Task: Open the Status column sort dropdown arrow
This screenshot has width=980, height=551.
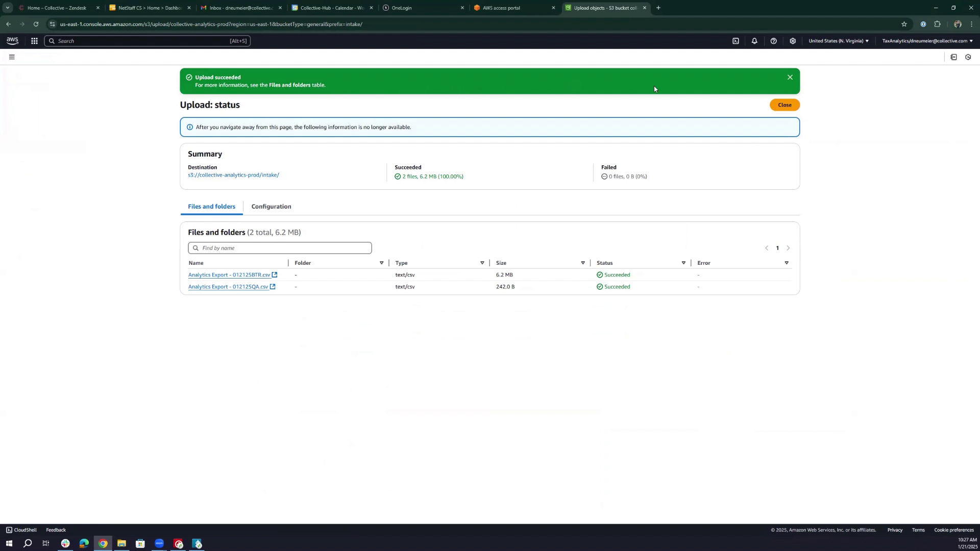Action: pyautogui.click(x=683, y=263)
